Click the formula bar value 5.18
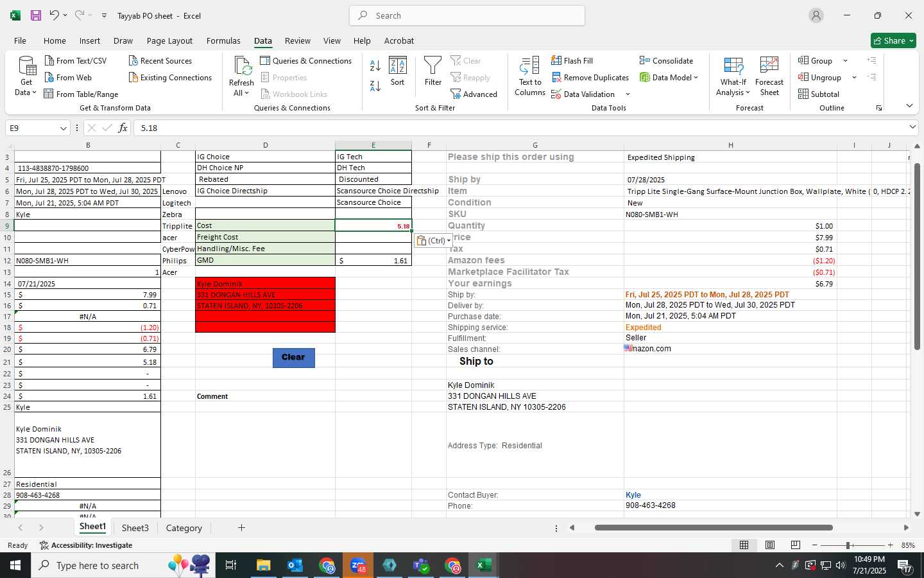 [x=150, y=128]
